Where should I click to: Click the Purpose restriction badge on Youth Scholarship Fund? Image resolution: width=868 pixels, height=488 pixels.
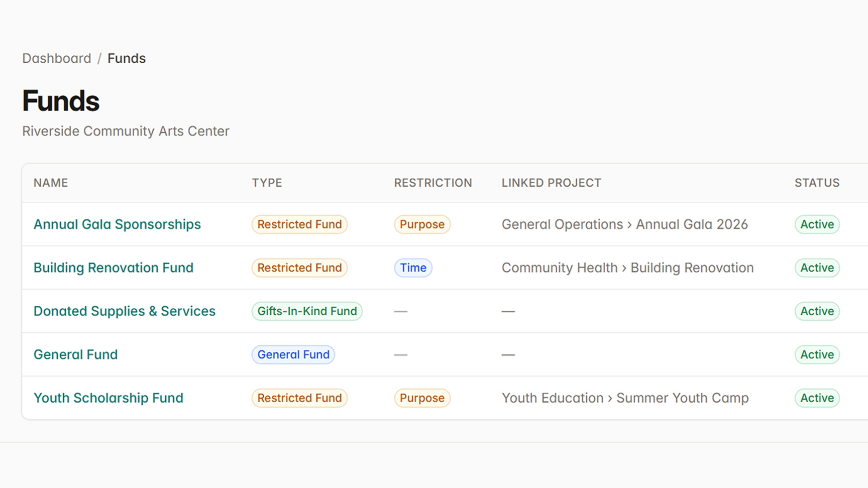click(422, 398)
